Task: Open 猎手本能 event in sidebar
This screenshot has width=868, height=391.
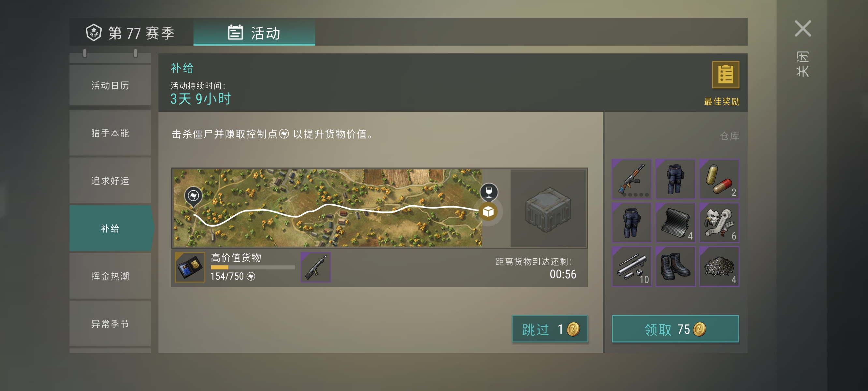Action: pos(110,133)
